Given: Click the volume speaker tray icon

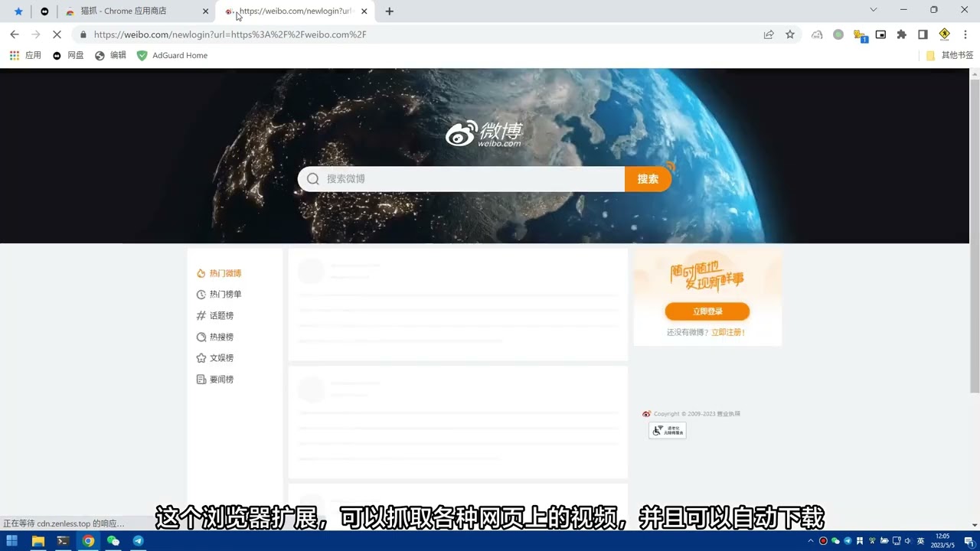Looking at the screenshot, I should pyautogui.click(x=908, y=541).
